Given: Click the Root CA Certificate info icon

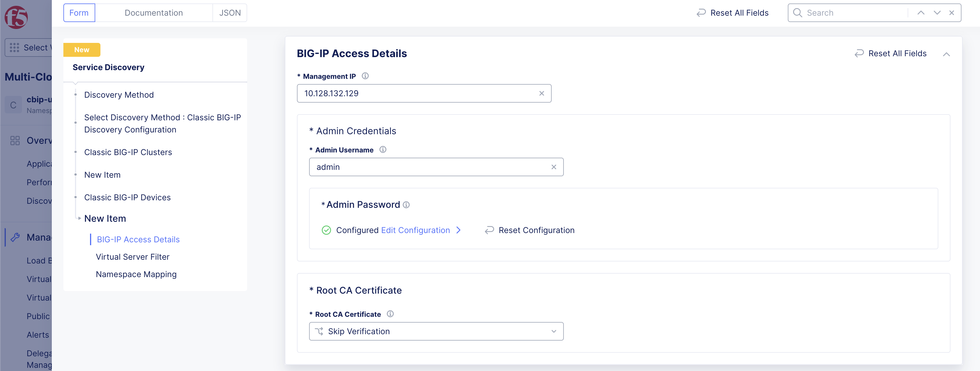Looking at the screenshot, I should pyautogui.click(x=390, y=314).
